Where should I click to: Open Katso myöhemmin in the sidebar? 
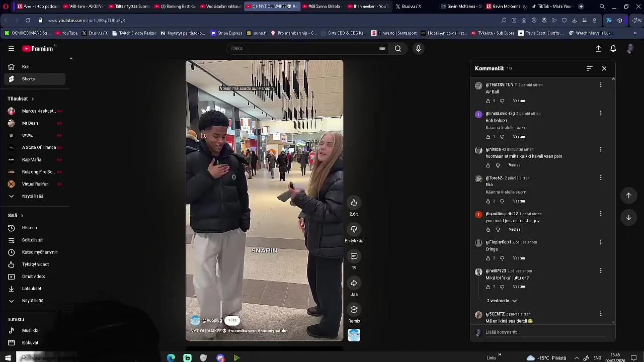point(39,252)
